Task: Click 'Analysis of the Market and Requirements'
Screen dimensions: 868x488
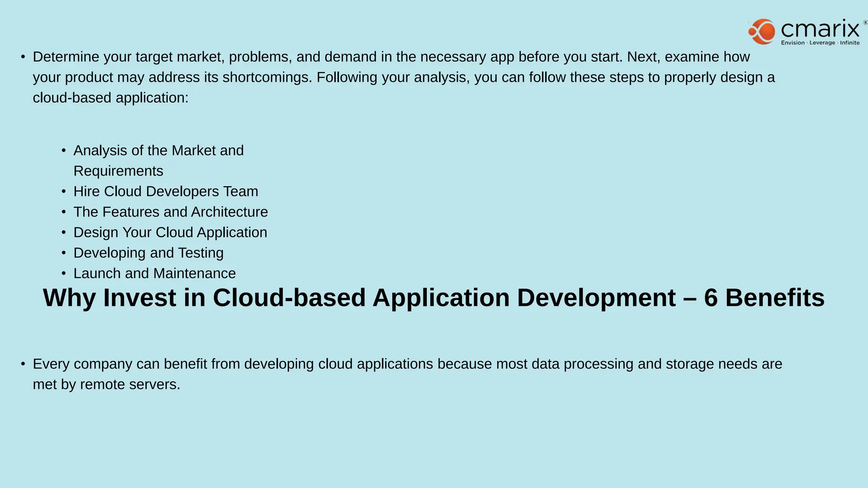Action: (159, 161)
